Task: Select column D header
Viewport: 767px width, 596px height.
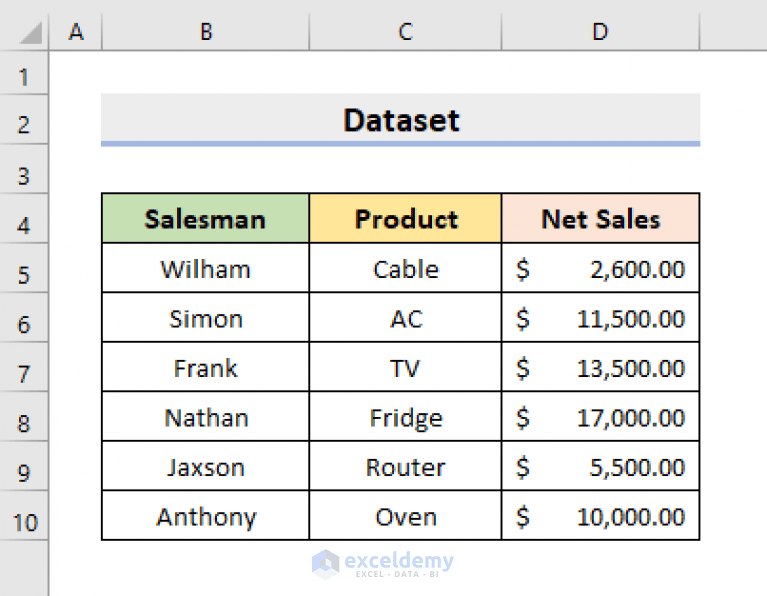Action: (600, 32)
